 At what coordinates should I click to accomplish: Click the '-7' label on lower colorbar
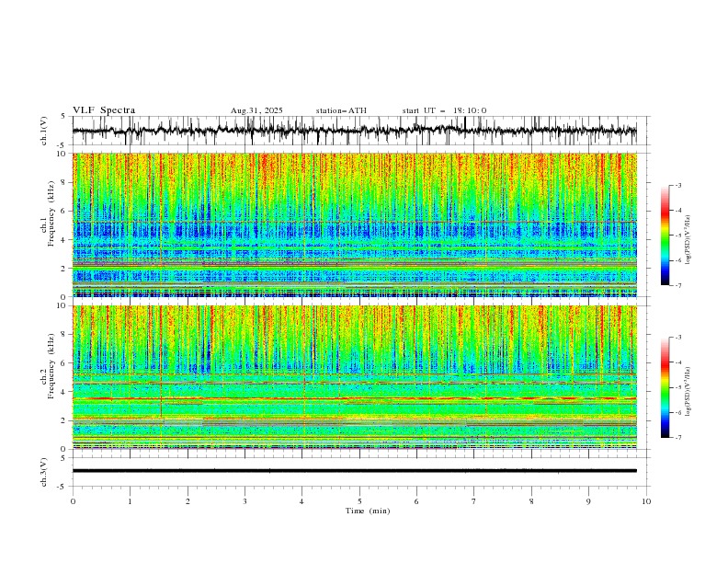coord(677,437)
